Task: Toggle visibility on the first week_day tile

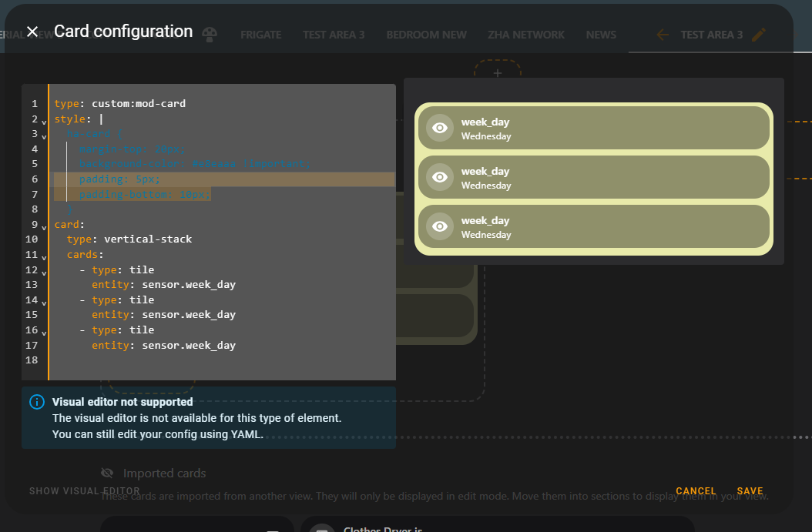Action: point(439,127)
